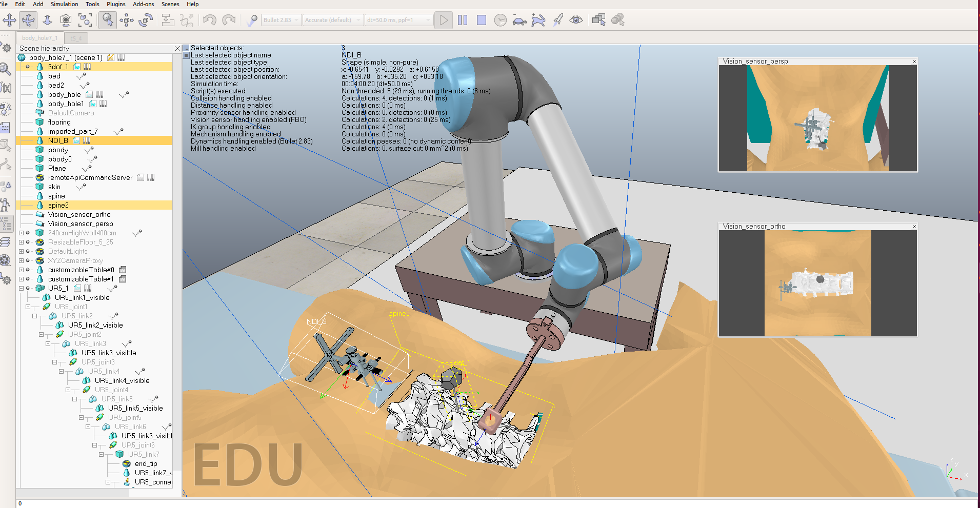The image size is (980, 508).
Task: Toggle real-time simulation clock icon
Action: [500, 20]
